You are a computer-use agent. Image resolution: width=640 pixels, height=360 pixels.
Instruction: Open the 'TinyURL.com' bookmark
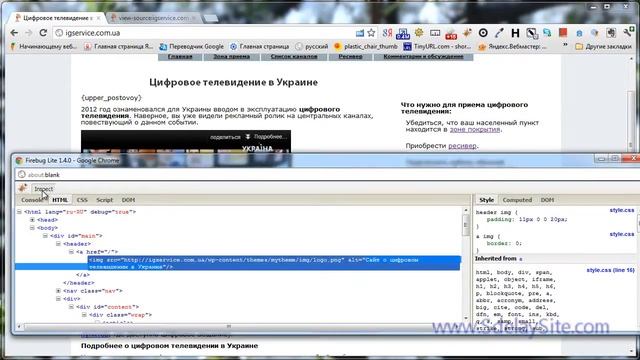(x=437, y=47)
